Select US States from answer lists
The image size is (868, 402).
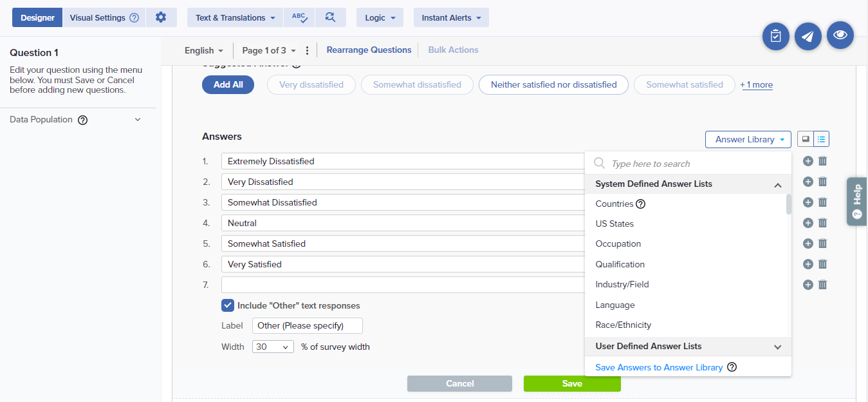click(614, 224)
